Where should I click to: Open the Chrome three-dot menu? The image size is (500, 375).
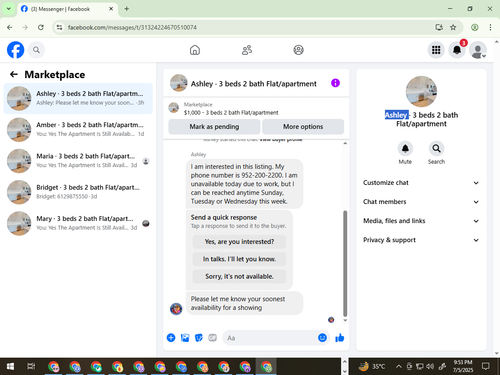(490, 27)
